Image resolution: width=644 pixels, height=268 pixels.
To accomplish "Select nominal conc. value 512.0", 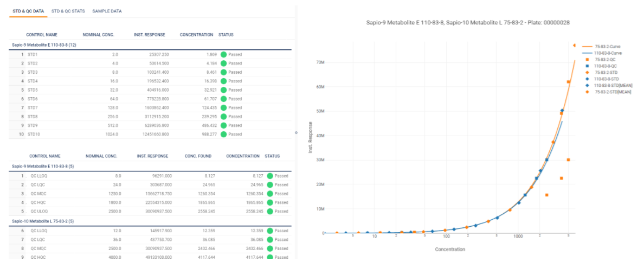I will click(113, 125).
